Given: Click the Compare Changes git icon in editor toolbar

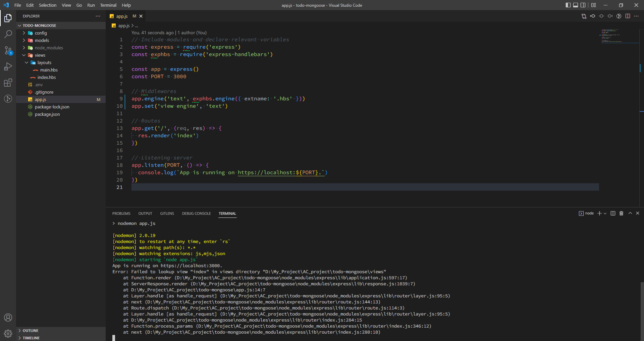Looking at the screenshot, I should pos(584,16).
